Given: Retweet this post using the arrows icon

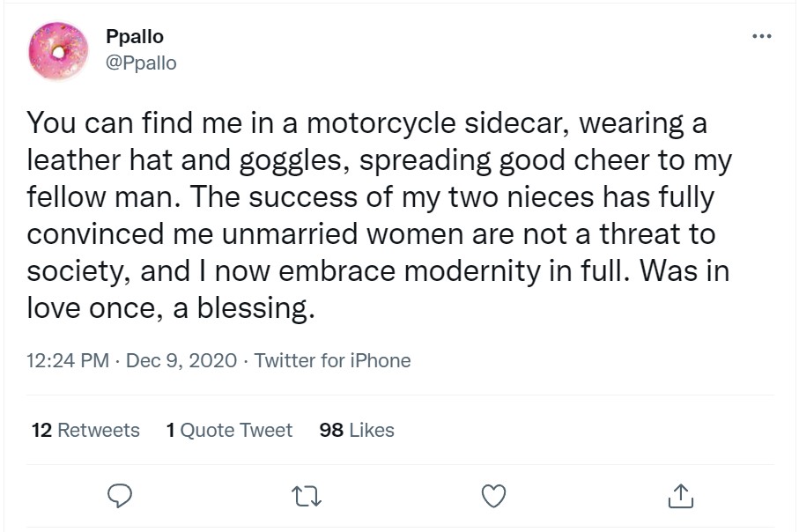Looking at the screenshot, I should [307, 497].
